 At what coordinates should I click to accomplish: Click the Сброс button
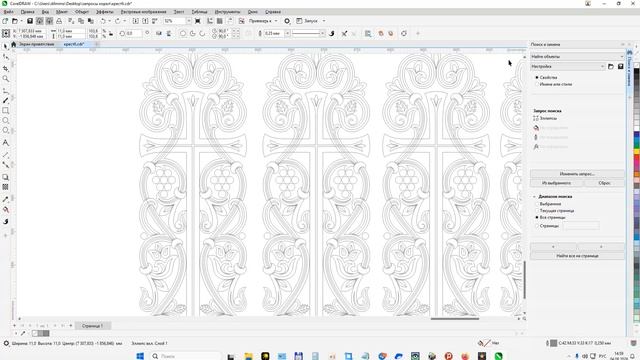pyautogui.click(x=604, y=183)
